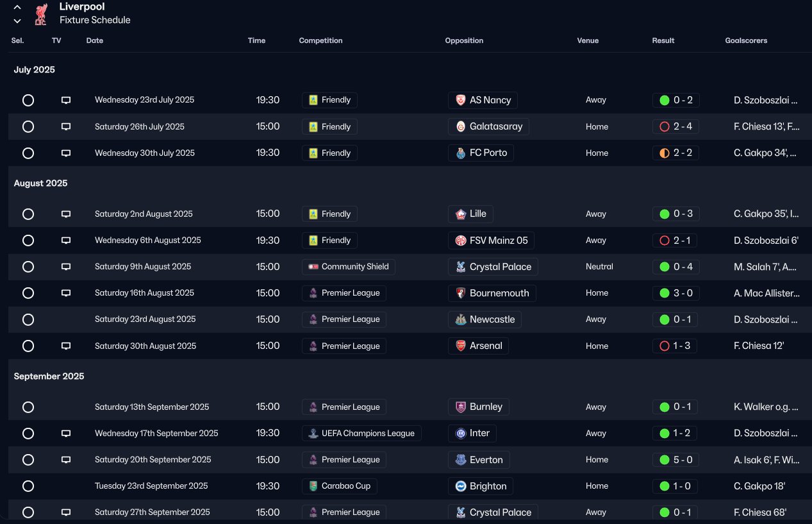
Task: Sort by the Opposition column header
Action: (464, 40)
